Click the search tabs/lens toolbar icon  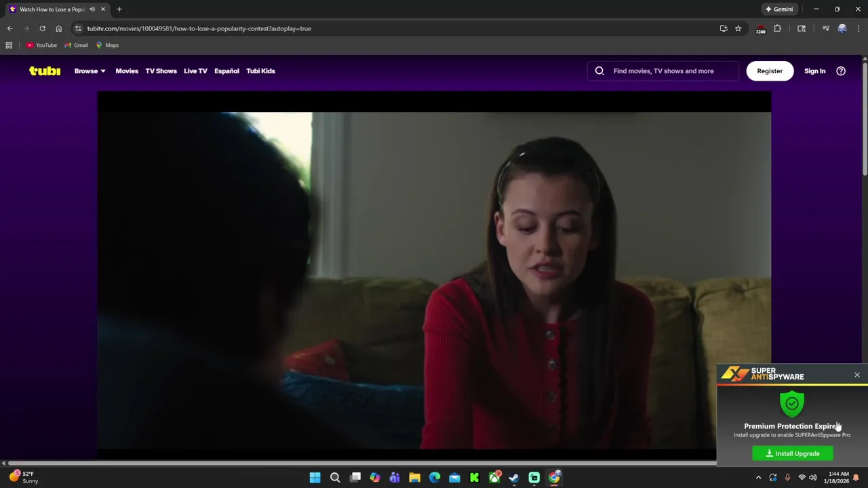802,28
